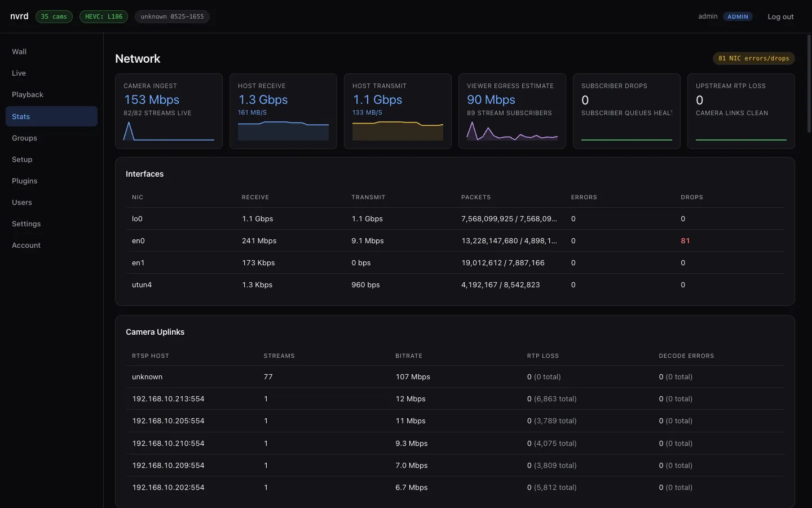Select host 192.168.10.213:554
Screen dimensions: 812x508
pos(168,398)
